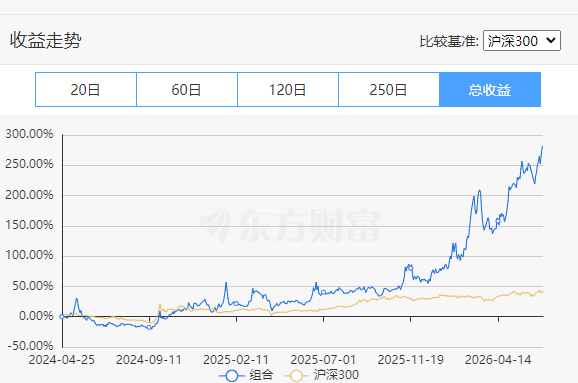This screenshot has width=578, height=383.
Task: Click the 2025-07-01 date label
Action: (323, 360)
